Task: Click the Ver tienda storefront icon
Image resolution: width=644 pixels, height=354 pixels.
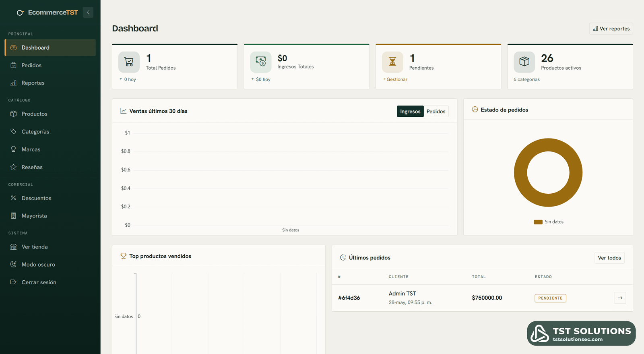Action: coord(13,247)
